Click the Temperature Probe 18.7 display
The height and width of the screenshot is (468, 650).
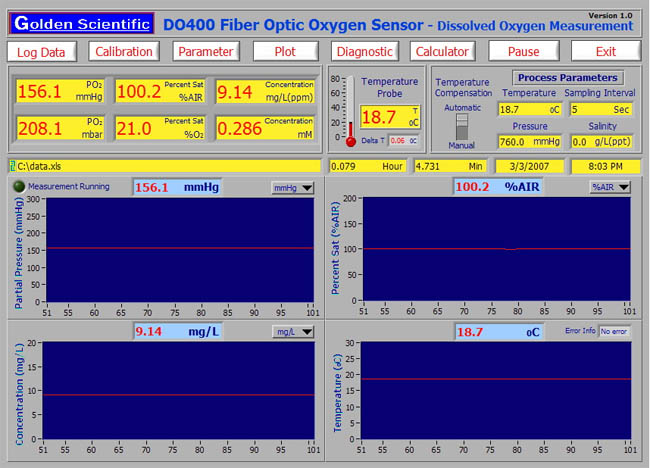[x=390, y=116]
